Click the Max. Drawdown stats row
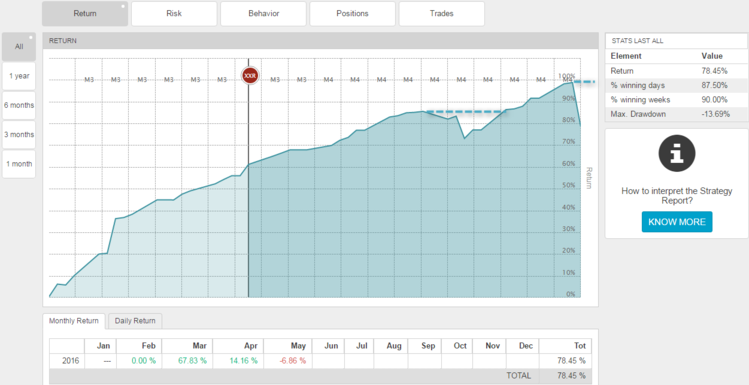Image resolution: width=749 pixels, height=385 pixels. pyautogui.click(x=676, y=114)
